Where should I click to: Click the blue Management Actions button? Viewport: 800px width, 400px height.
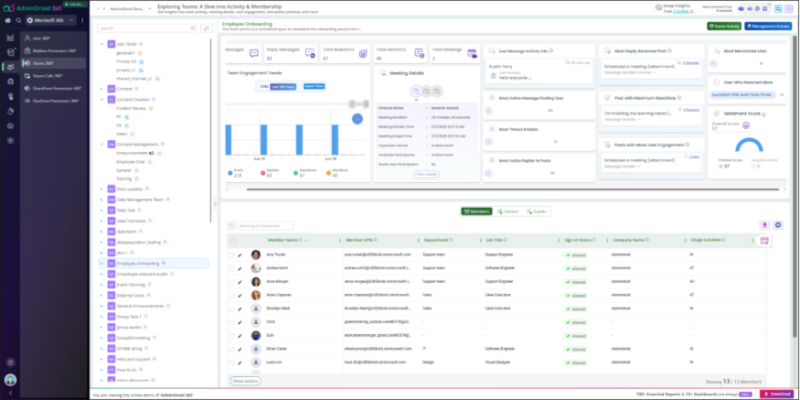(x=768, y=26)
